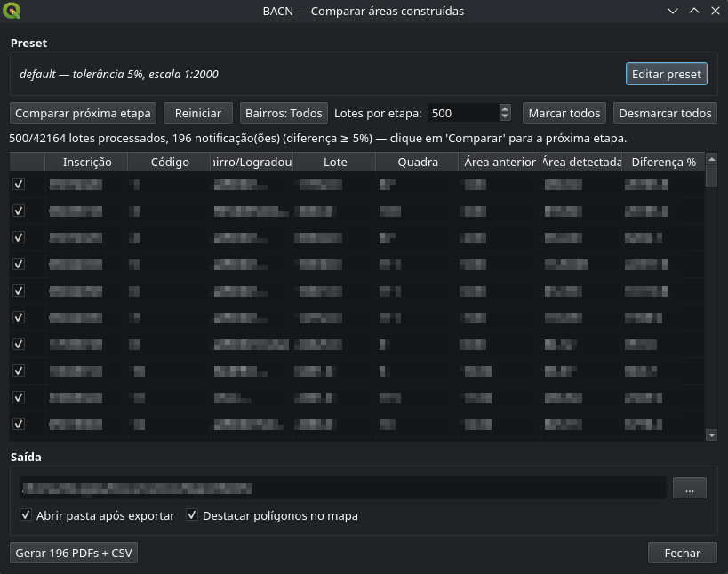Click table scrollbar up arrow
728x574 pixels.
coord(711,159)
